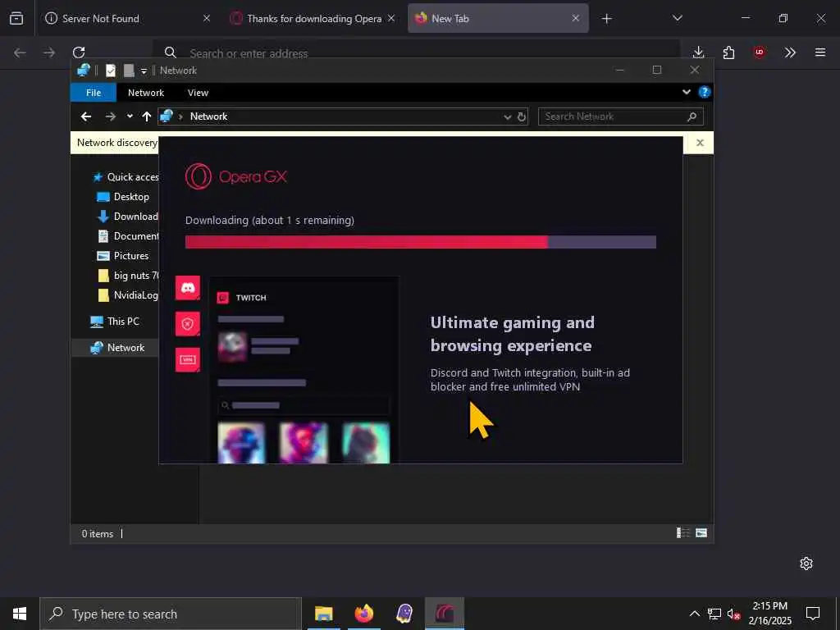
Task: Expand Explorer address bar history dropdown
Action: pyautogui.click(x=507, y=116)
